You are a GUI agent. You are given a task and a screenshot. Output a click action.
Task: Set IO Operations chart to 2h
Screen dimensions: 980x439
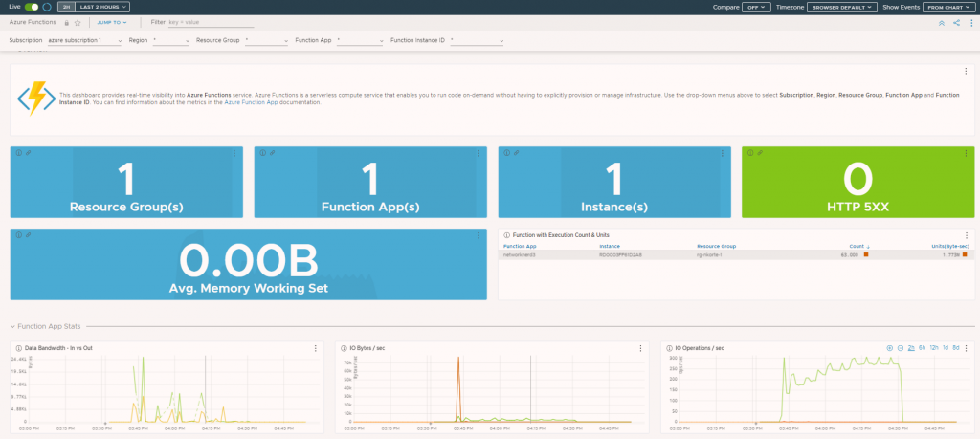click(911, 348)
